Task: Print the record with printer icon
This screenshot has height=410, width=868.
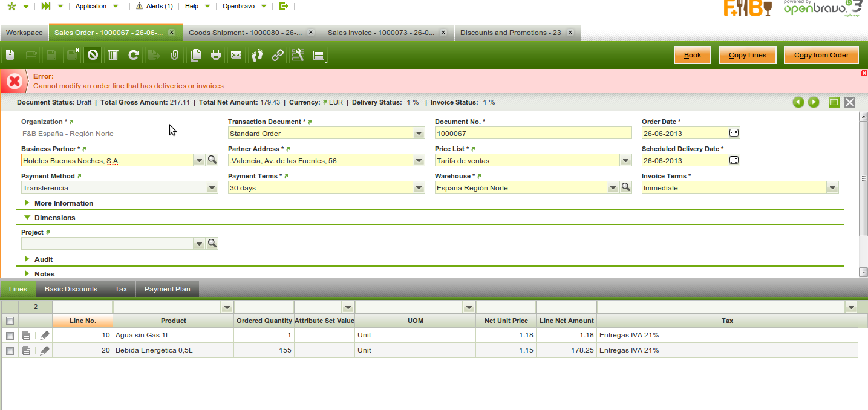Action: [x=216, y=56]
